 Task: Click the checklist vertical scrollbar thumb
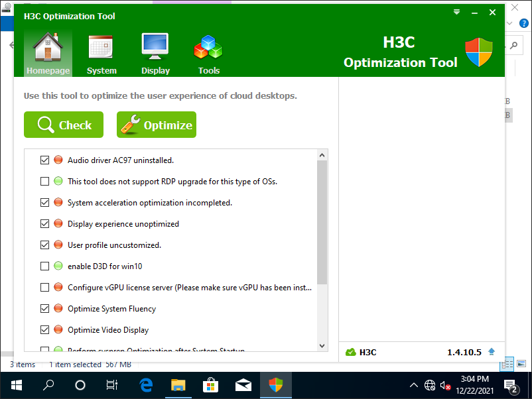pyautogui.click(x=322, y=223)
